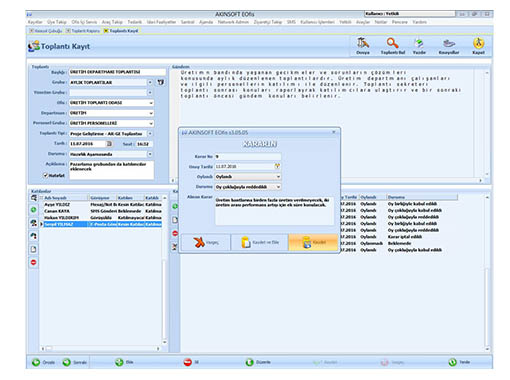
Task: Expand the empty Yönetim Grubu dropdown
Action: pyautogui.click(x=150, y=92)
